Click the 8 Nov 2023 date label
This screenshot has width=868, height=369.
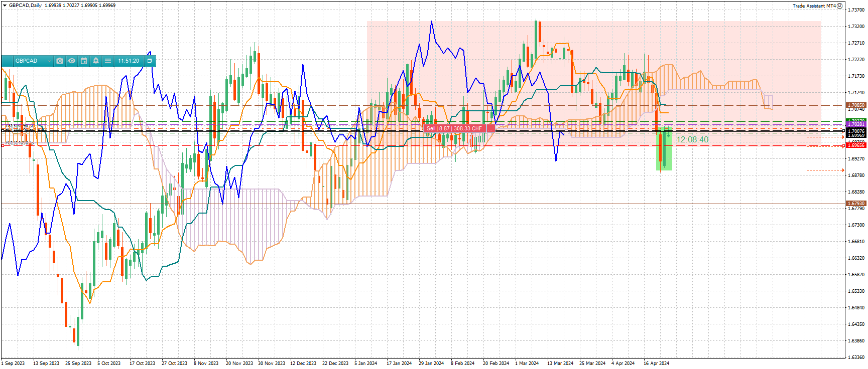pyautogui.click(x=206, y=363)
